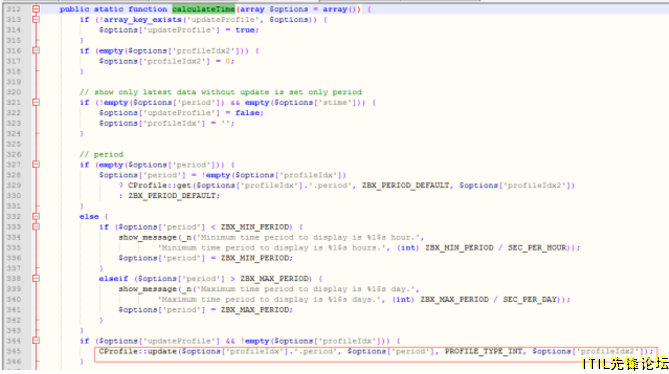Click the 'else' keyword on line 332
This screenshot has height=374, width=669.
tap(89, 217)
